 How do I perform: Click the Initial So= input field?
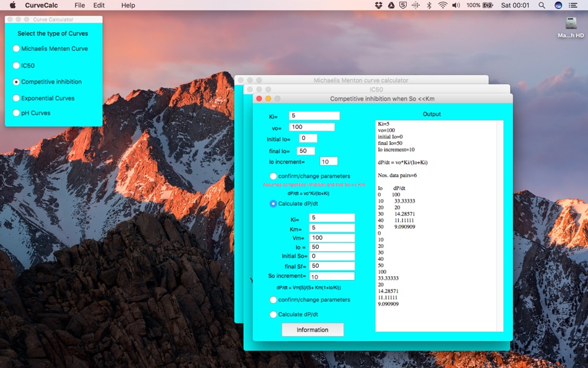[x=332, y=256]
